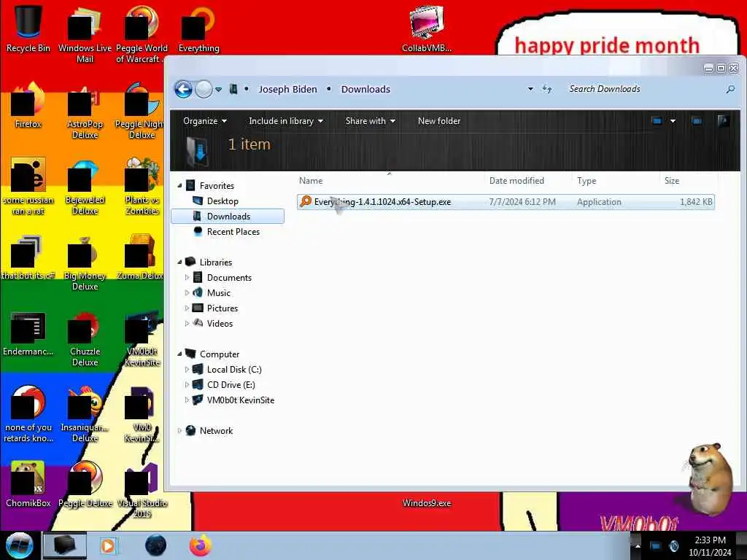The width and height of the screenshot is (747, 560).
Task: Collapse the Favorites tree group
Action: (179, 186)
